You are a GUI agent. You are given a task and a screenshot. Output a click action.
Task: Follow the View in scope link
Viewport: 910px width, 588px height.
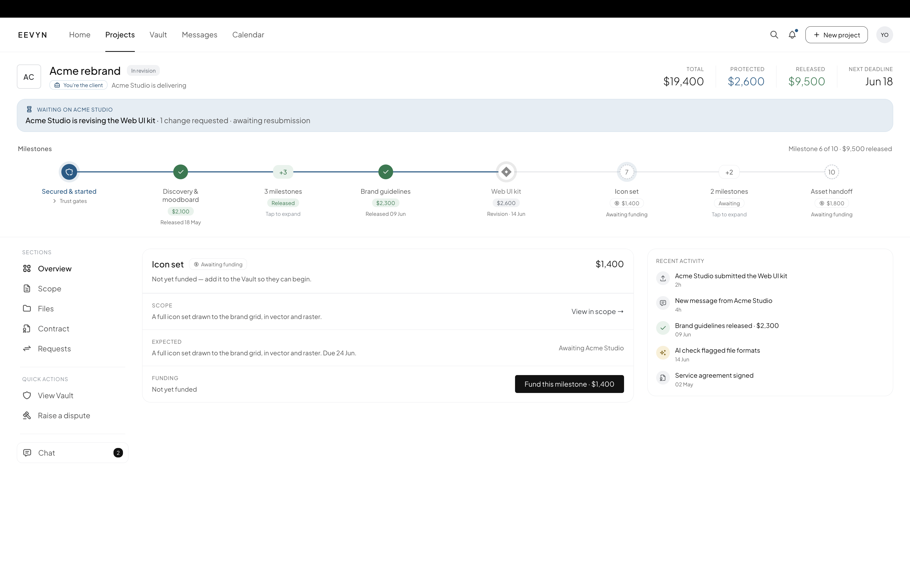[x=597, y=312]
